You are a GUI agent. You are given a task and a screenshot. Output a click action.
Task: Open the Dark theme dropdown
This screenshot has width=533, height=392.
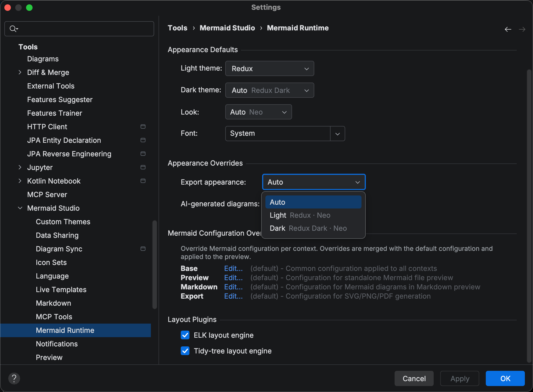pyautogui.click(x=269, y=90)
